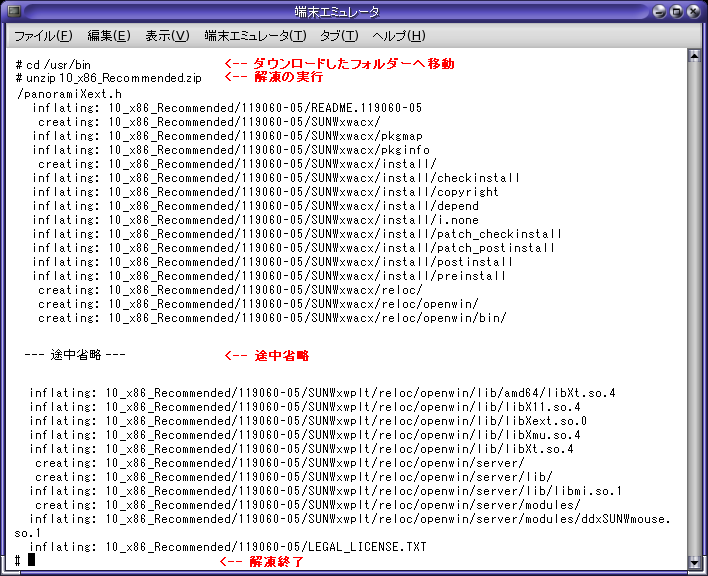
Task: Click the final shell prompt cursor
Action: (31, 560)
